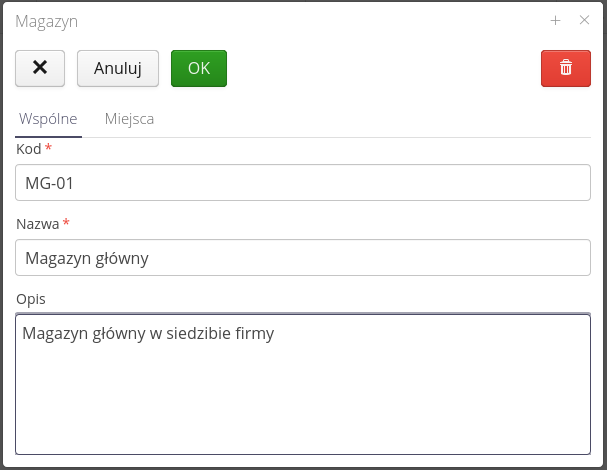The width and height of the screenshot is (607, 470).
Task: Click the text "Magazyn główny w siedzibie firmy"
Action: [x=148, y=333]
